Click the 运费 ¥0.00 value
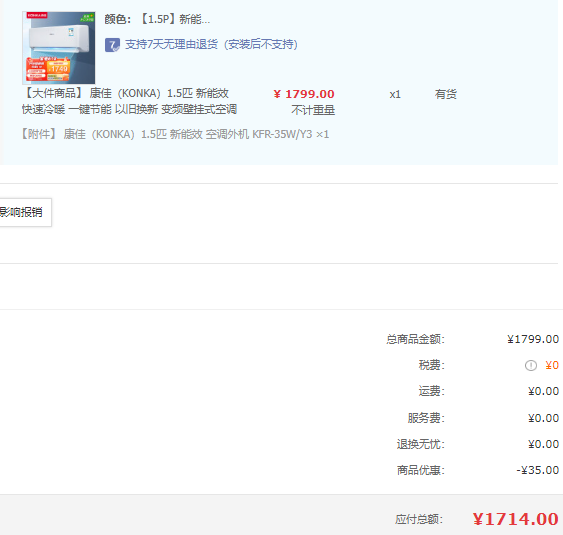563x535 pixels. click(x=544, y=391)
